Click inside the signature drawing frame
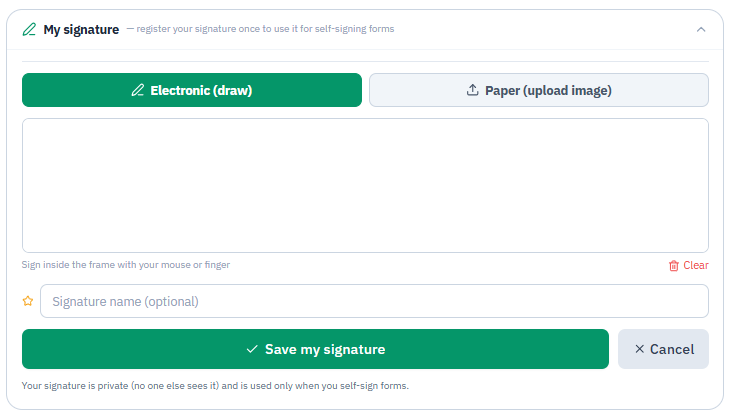The width and height of the screenshot is (734, 416). point(365,185)
